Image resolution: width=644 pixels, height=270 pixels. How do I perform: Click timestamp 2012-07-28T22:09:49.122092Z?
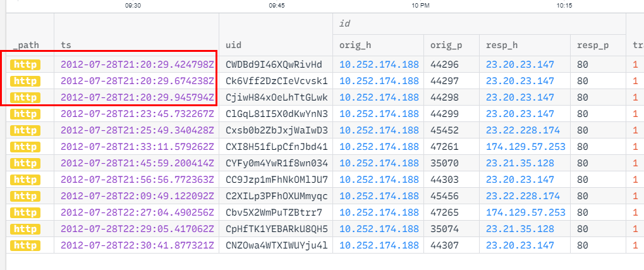[x=138, y=196]
